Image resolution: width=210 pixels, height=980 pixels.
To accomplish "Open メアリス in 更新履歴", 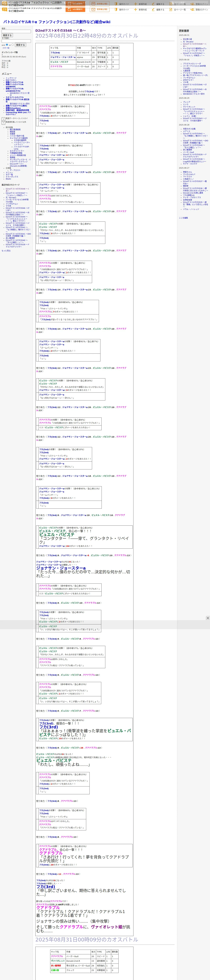I will point(186,131).
